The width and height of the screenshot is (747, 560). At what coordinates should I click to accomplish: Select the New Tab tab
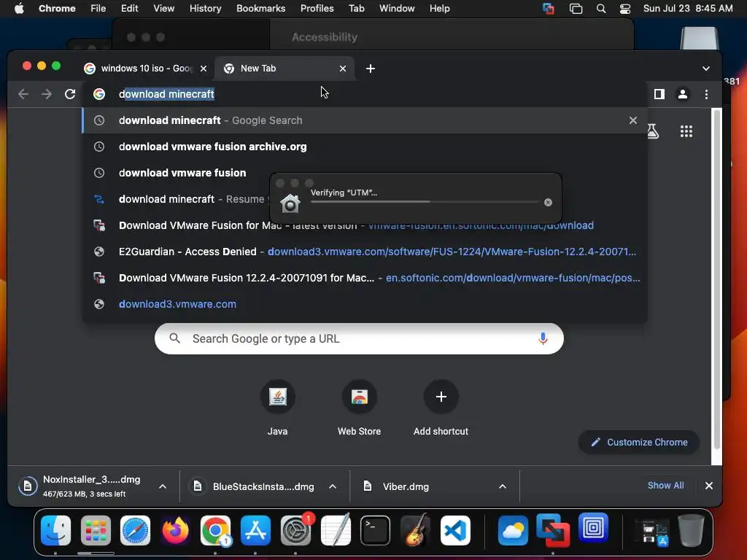pos(285,69)
